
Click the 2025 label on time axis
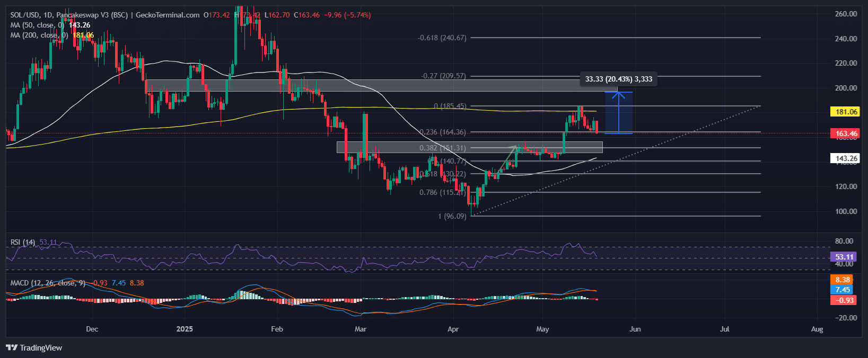tap(185, 329)
